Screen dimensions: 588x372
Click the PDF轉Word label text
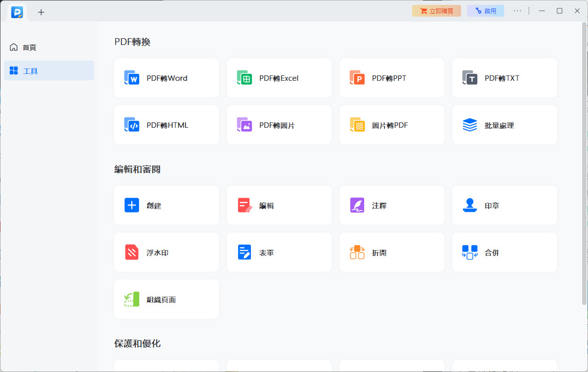click(167, 78)
